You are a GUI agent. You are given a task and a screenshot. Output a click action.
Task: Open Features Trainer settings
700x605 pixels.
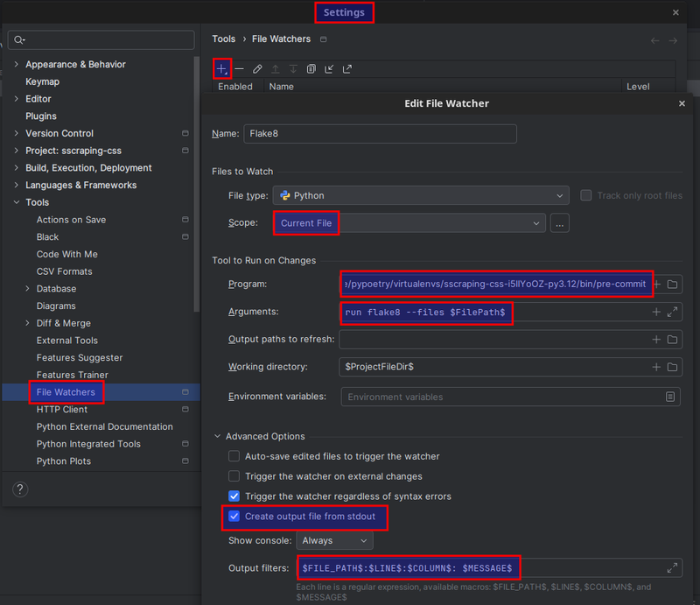(x=73, y=375)
